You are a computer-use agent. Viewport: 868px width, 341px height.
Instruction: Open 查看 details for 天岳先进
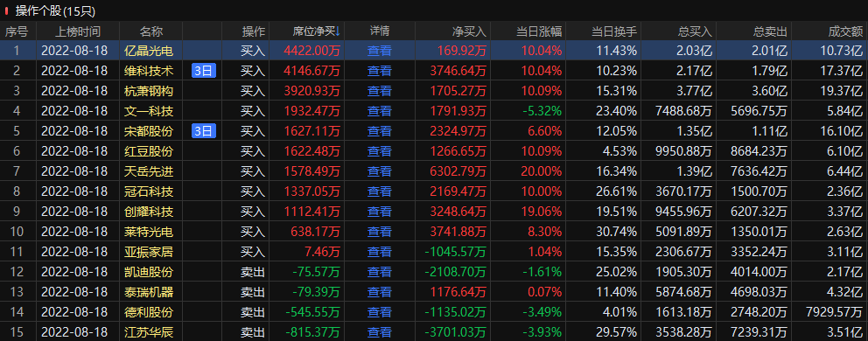click(379, 171)
